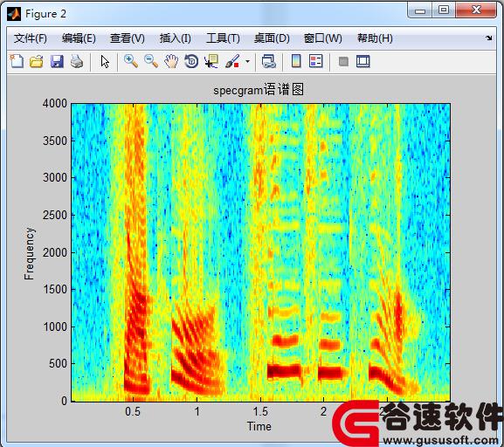Click the Frequency y-axis label
The image size is (504, 447).
pos(29,253)
